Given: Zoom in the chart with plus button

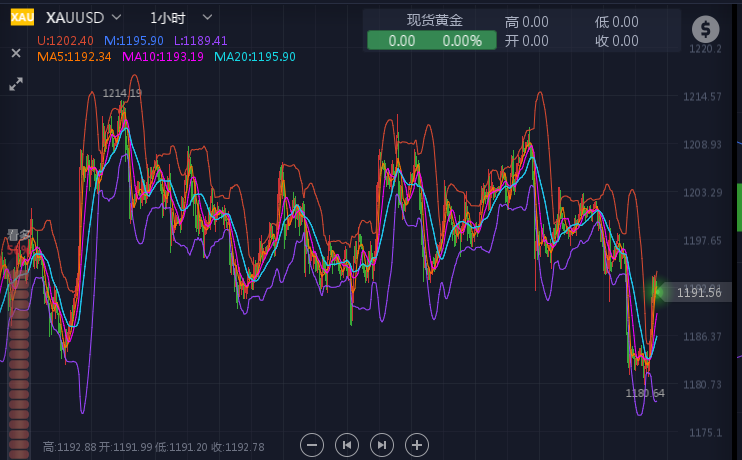Looking at the screenshot, I should click(x=417, y=444).
